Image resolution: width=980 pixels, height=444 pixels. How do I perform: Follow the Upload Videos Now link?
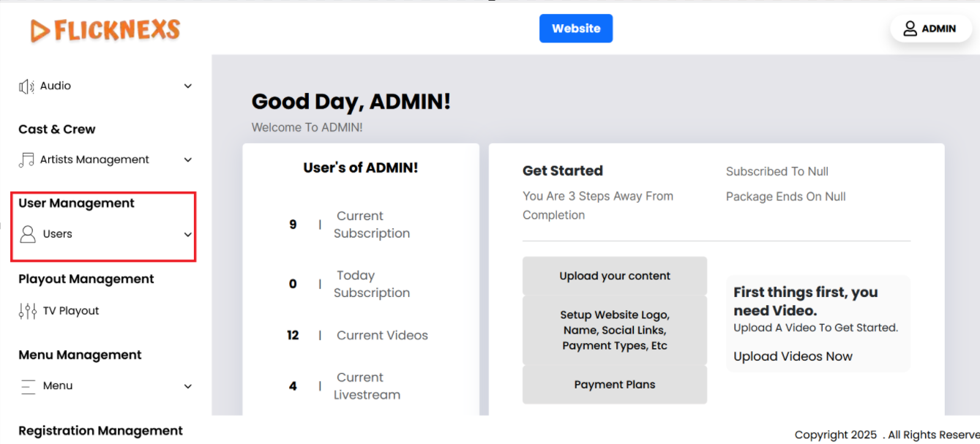point(793,356)
